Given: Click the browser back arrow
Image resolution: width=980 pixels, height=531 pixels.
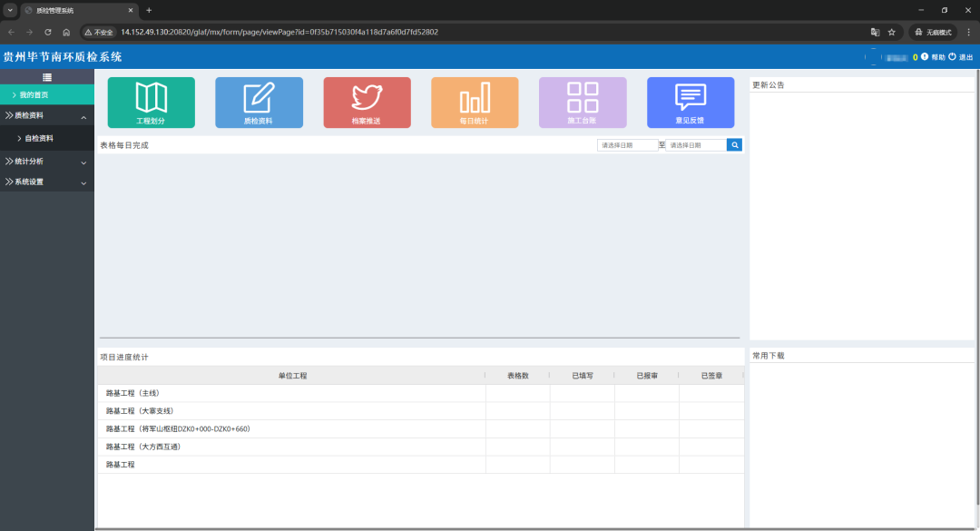Looking at the screenshot, I should tap(11, 32).
